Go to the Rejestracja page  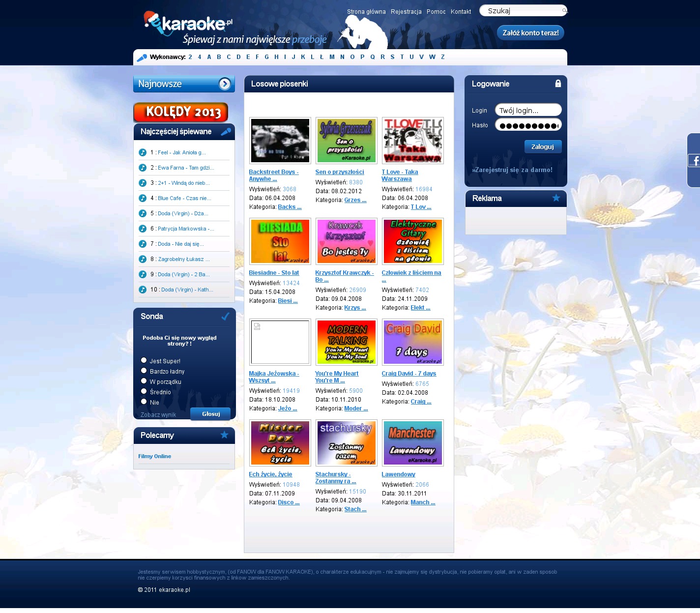coord(406,12)
